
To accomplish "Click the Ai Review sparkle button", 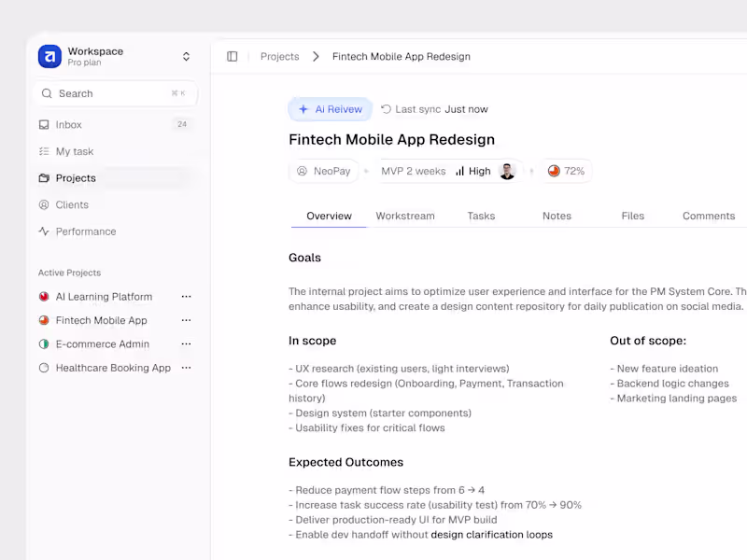I will 330,109.
